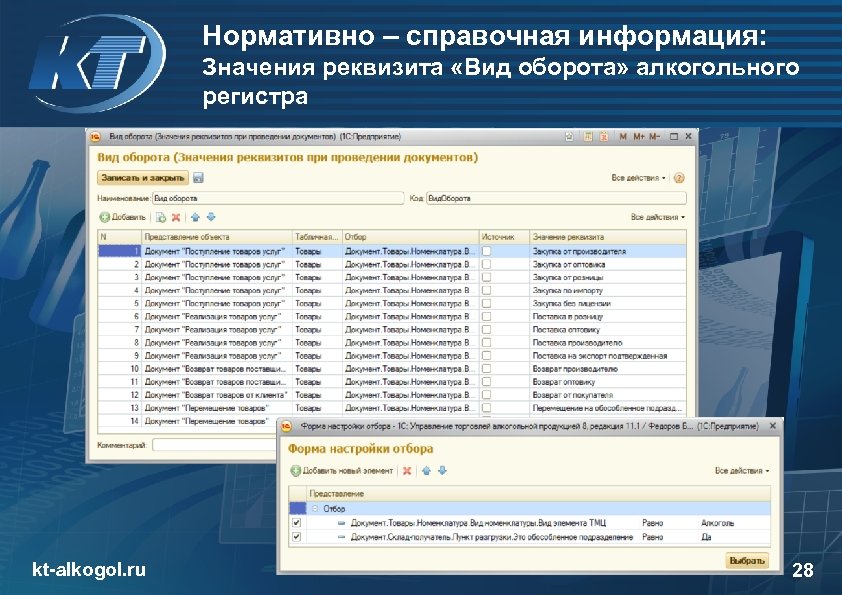Click the Представление объекта column header
Screen dimensions: 842x595
point(217,237)
